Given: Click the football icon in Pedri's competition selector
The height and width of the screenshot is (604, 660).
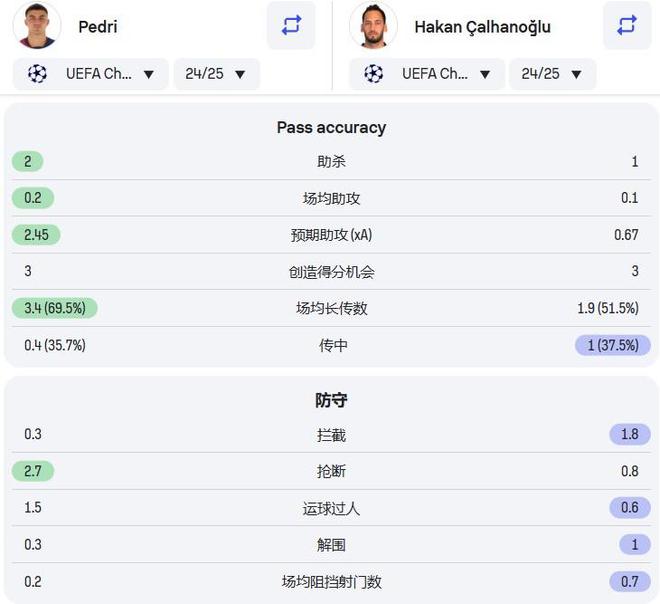Looking at the screenshot, I should point(38,74).
